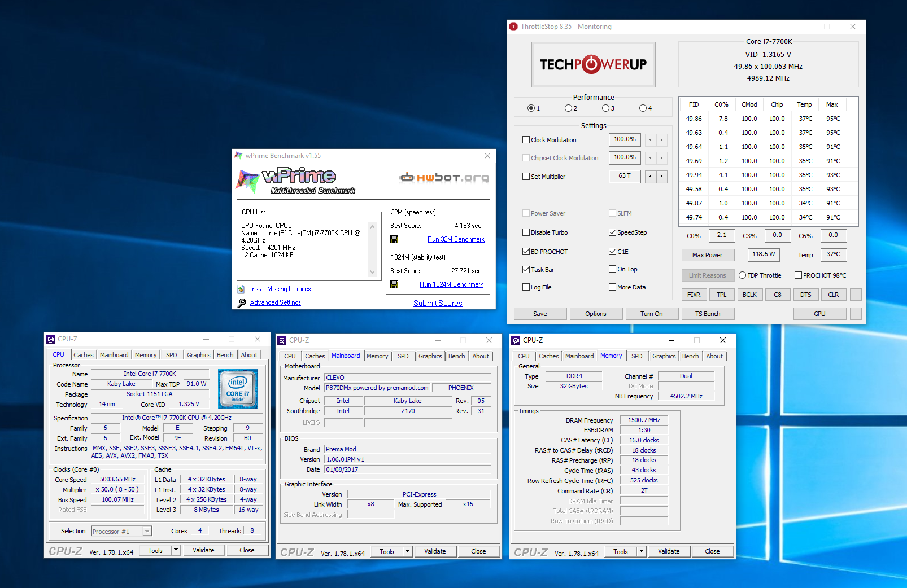Click the Max Power button

pyautogui.click(x=708, y=255)
